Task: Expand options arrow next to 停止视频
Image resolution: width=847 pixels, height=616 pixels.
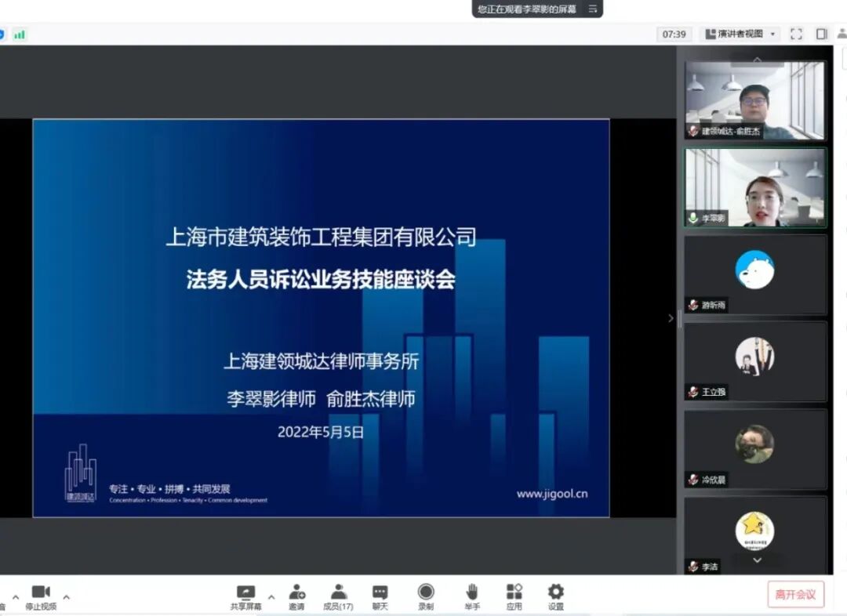Action: pyautogui.click(x=67, y=597)
